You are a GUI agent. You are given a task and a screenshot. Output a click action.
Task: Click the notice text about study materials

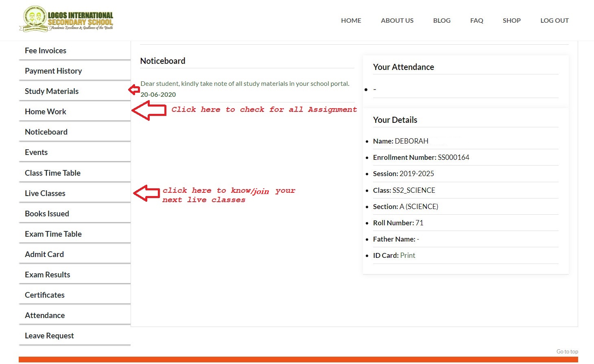(x=245, y=83)
